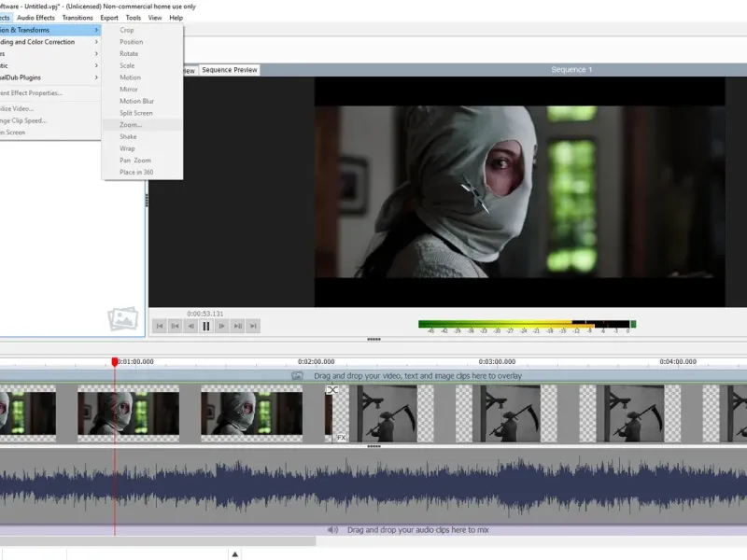Select the Split Screen effect
This screenshot has height=560, width=747.
tap(143, 113)
